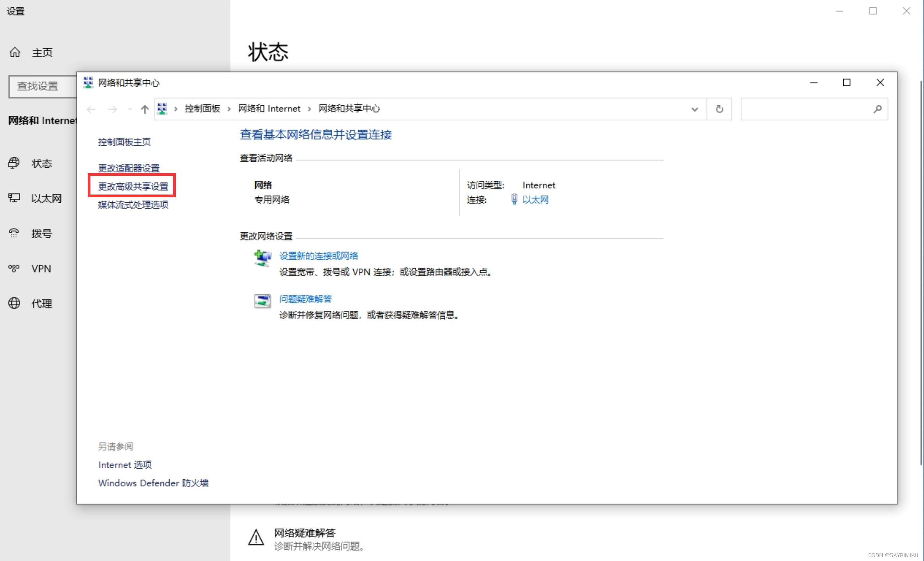Refresh the Network and Sharing Center view

[719, 109]
